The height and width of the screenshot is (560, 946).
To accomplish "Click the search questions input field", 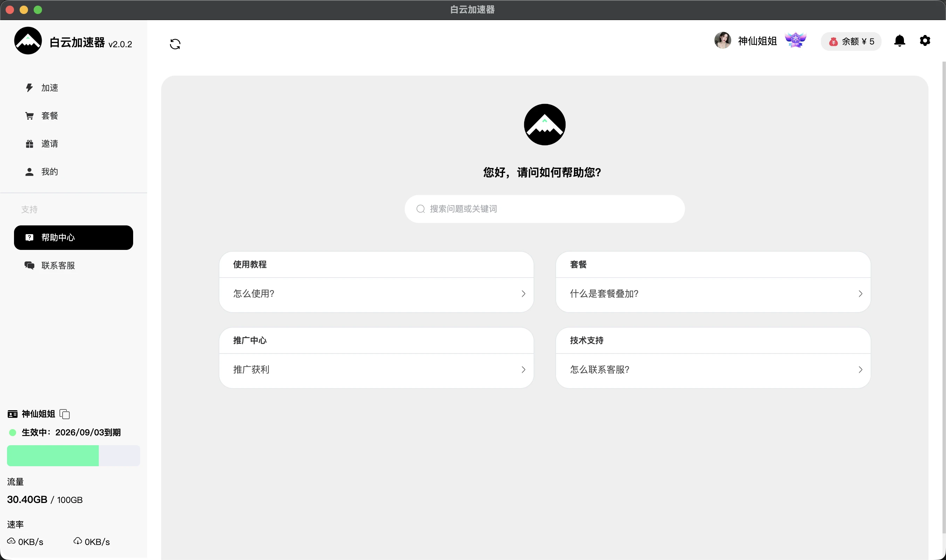I will tap(544, 209).
